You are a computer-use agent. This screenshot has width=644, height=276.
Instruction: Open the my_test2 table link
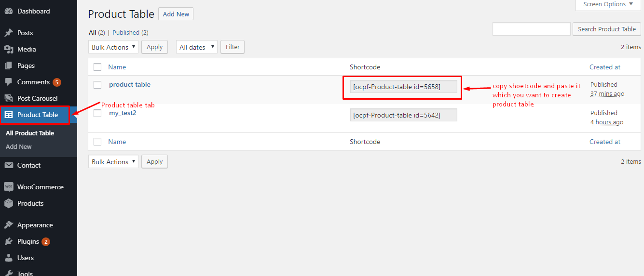pyautogui.click(x=123, y=113)
